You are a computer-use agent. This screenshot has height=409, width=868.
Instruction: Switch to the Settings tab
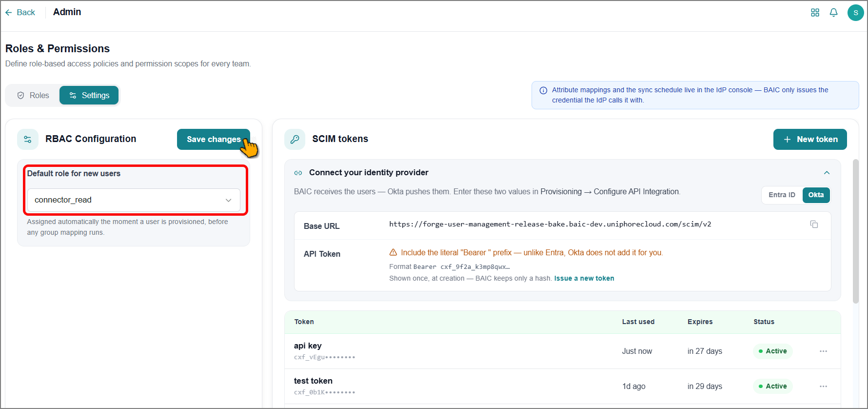(x=89, y=95)
